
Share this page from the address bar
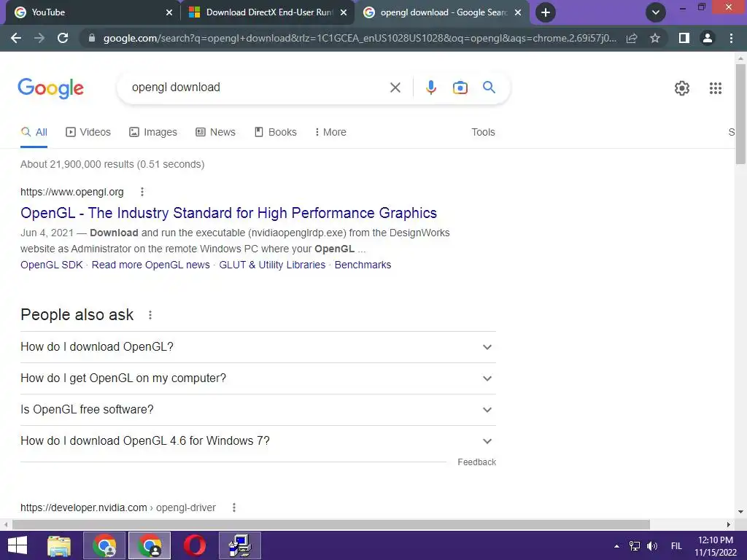click(x=632, y=38)
